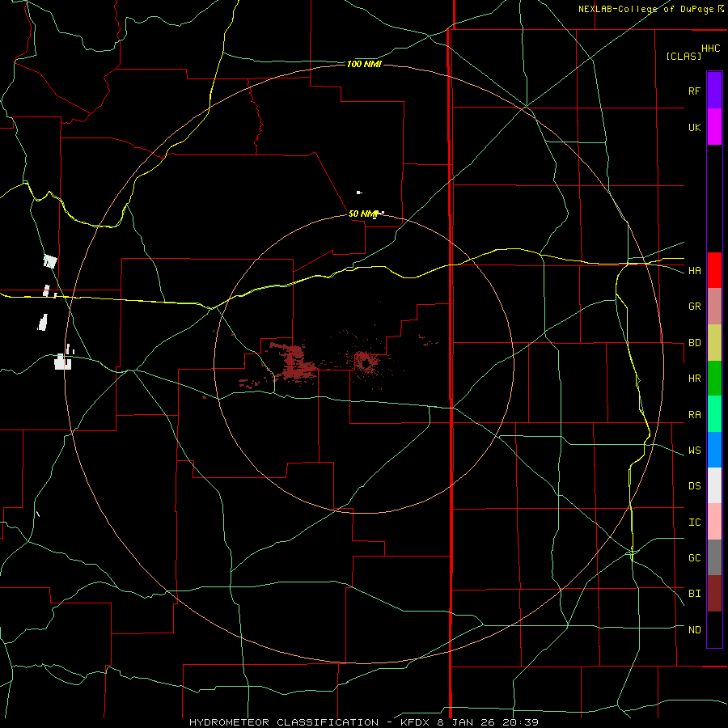The height and width of the screenshot is (728, 728).
Task: Pick the gray GC color swatch
Action: point(714,557)
